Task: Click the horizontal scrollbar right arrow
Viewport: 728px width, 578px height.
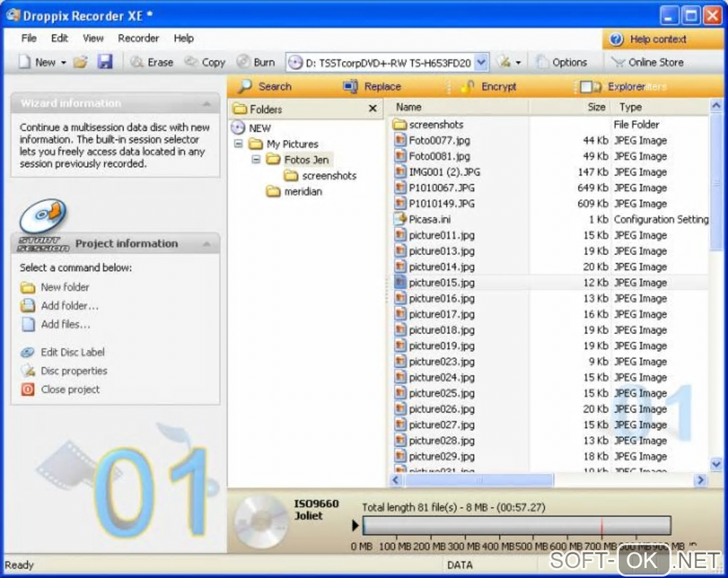Action: click(700, 480)
